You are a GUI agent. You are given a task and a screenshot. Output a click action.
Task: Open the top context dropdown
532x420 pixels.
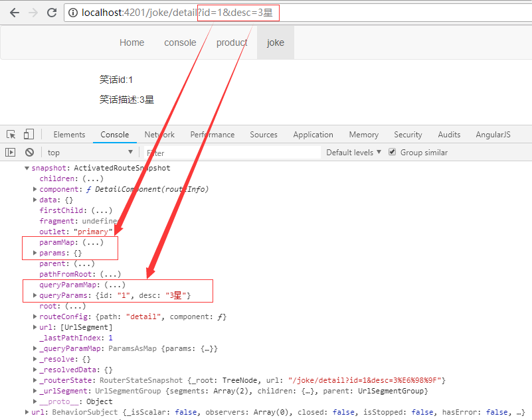90,153
